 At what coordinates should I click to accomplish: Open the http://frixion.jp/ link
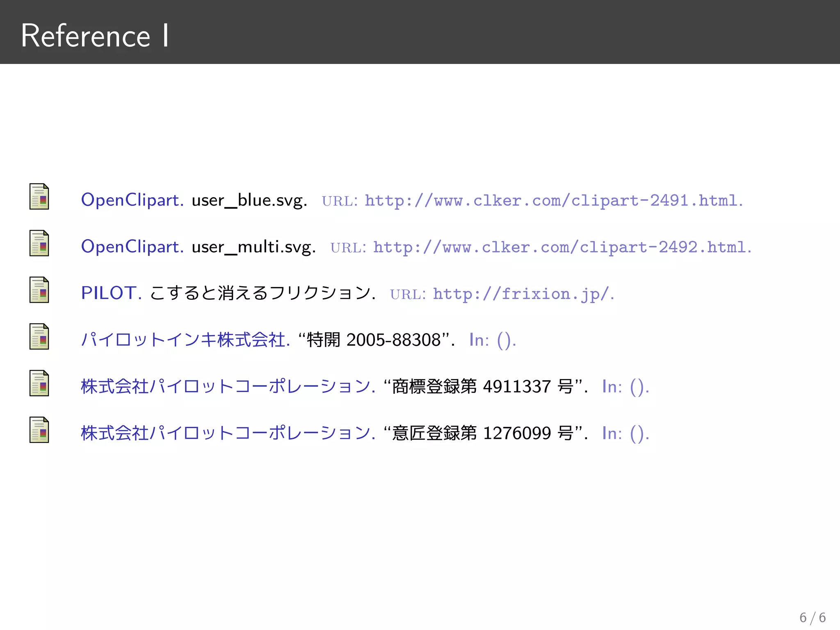click(x=521, y=294)
